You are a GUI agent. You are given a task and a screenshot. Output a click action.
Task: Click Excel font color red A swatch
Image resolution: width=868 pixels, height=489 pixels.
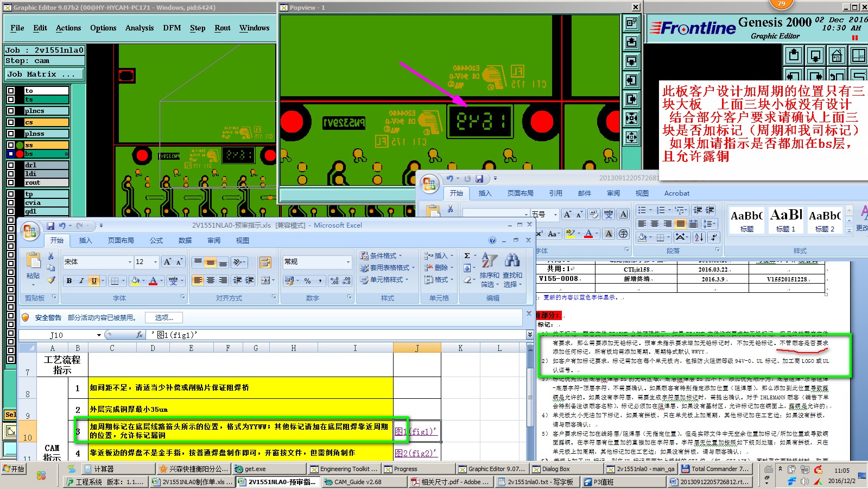coord(153,281)
